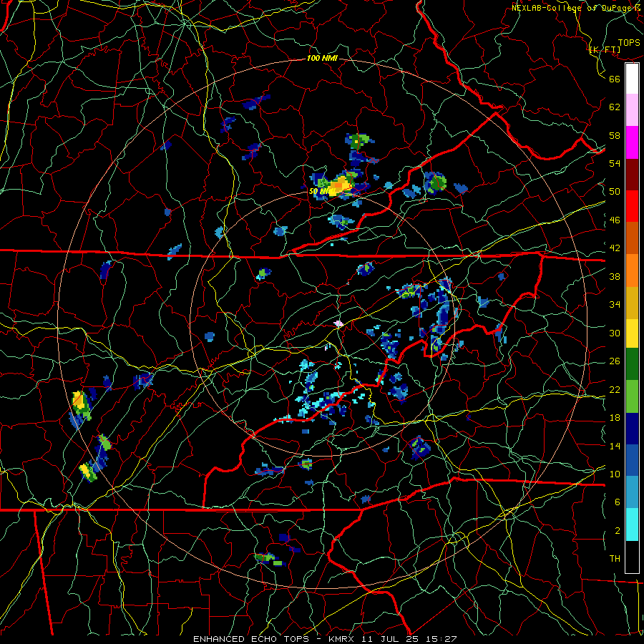Click the '46' legend value
This screenshot has width=644, height=644.
(615, 220)
